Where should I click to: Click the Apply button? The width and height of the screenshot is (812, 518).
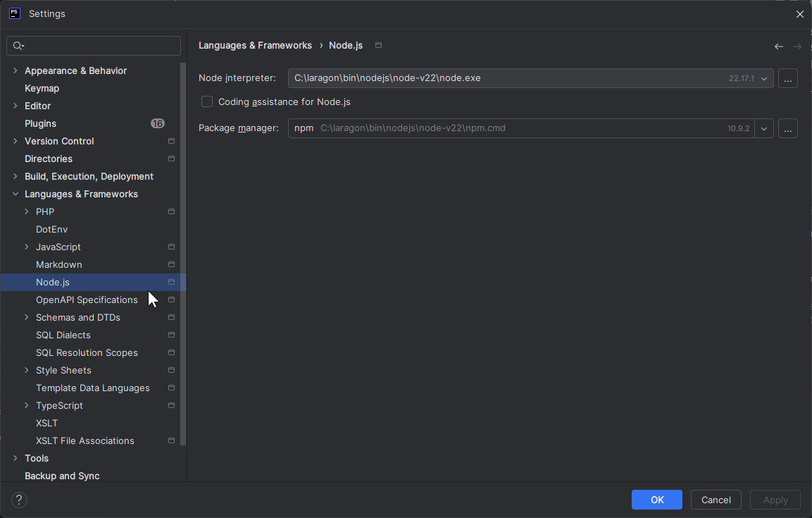coord(775,500)
